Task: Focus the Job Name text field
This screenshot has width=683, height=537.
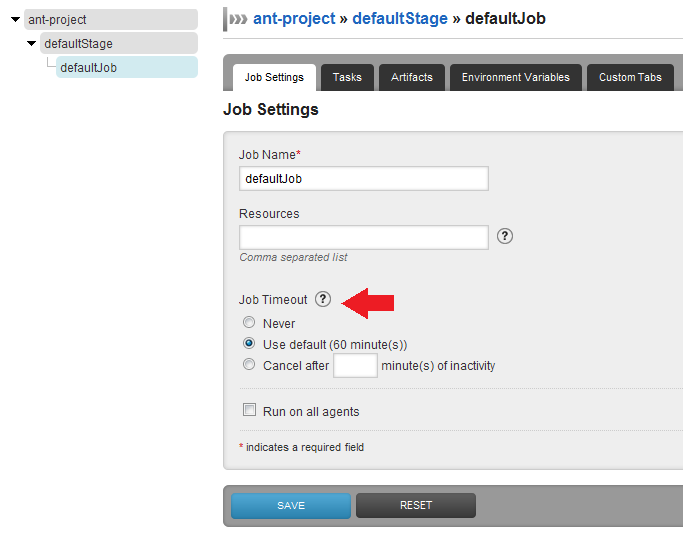Action: pyautogui.click(x=363, y=178)
